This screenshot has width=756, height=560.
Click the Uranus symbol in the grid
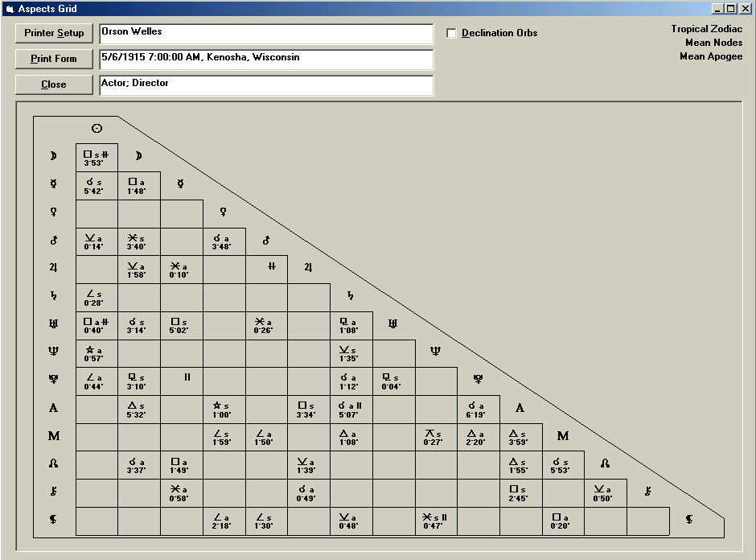pyautogui.click(x=393, y=324)
